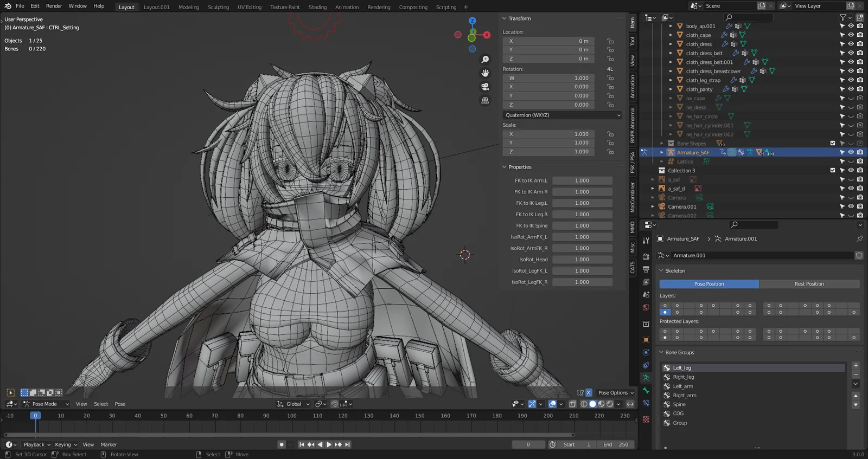The height and width of the screenshot is (459, 868).
Task: Open the Render properties tab icon
Action: [646, 256]
